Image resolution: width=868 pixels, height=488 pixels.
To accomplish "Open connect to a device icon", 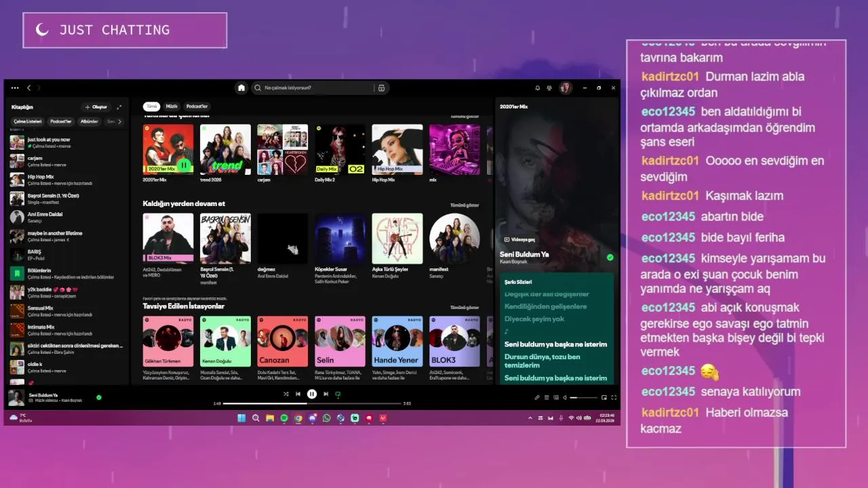I will coord(555,397).
